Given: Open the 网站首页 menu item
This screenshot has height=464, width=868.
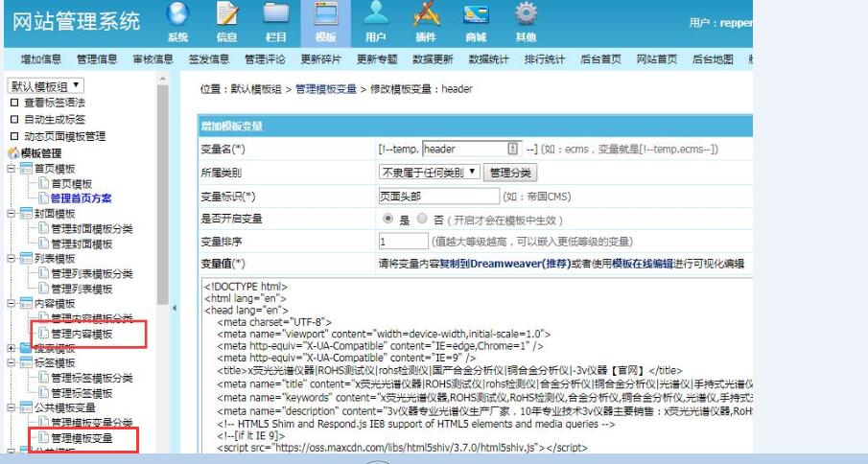Looking at the screenshot, I should 657,59.
